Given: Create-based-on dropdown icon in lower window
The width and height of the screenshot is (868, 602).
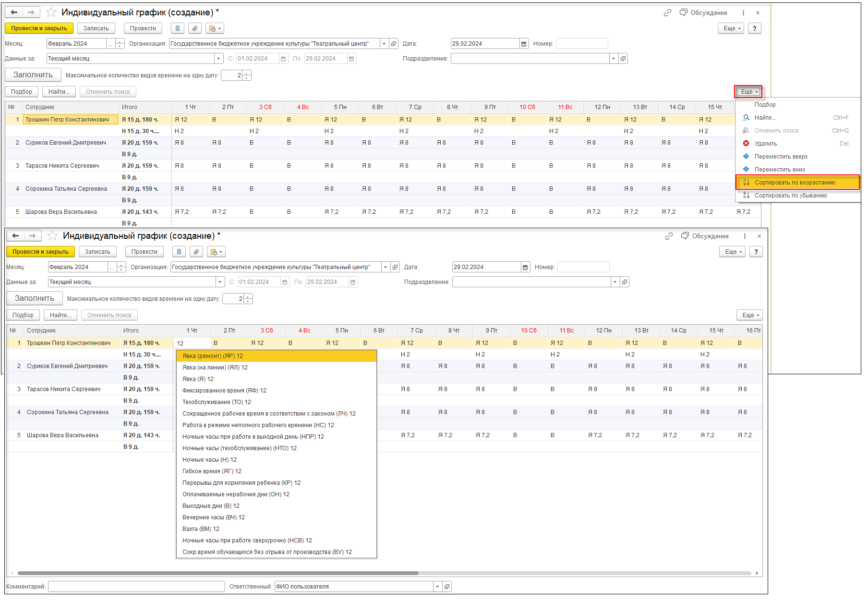Looking at the screenshot, I should (x=216, y=252).
